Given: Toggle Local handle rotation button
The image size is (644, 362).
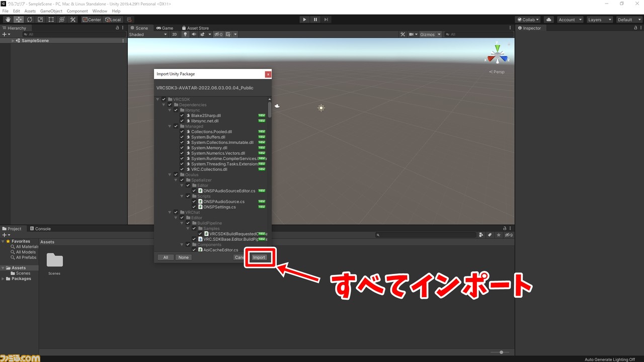Looking at the screenshot, I should (113, 20).
